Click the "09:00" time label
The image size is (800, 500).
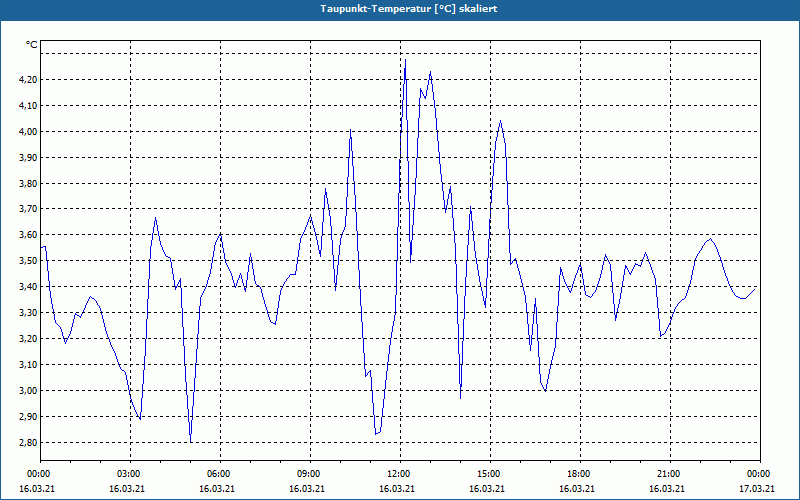point(310,474)
